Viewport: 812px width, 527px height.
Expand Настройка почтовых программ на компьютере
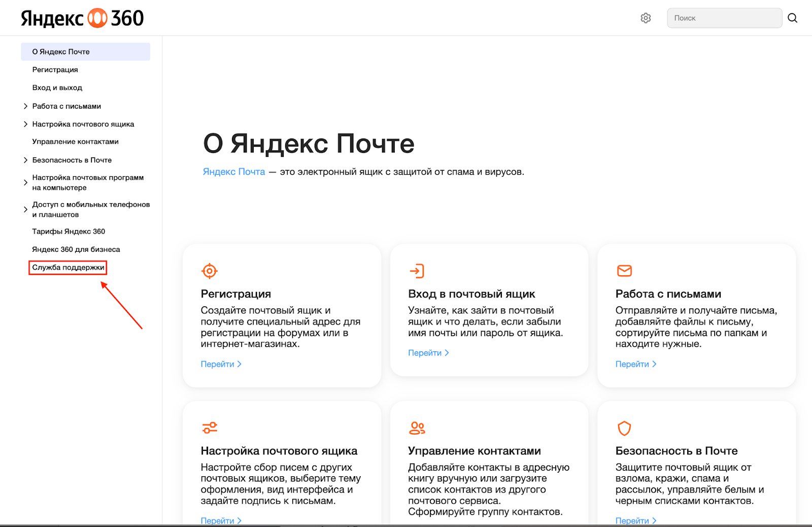tap(25, 182)
